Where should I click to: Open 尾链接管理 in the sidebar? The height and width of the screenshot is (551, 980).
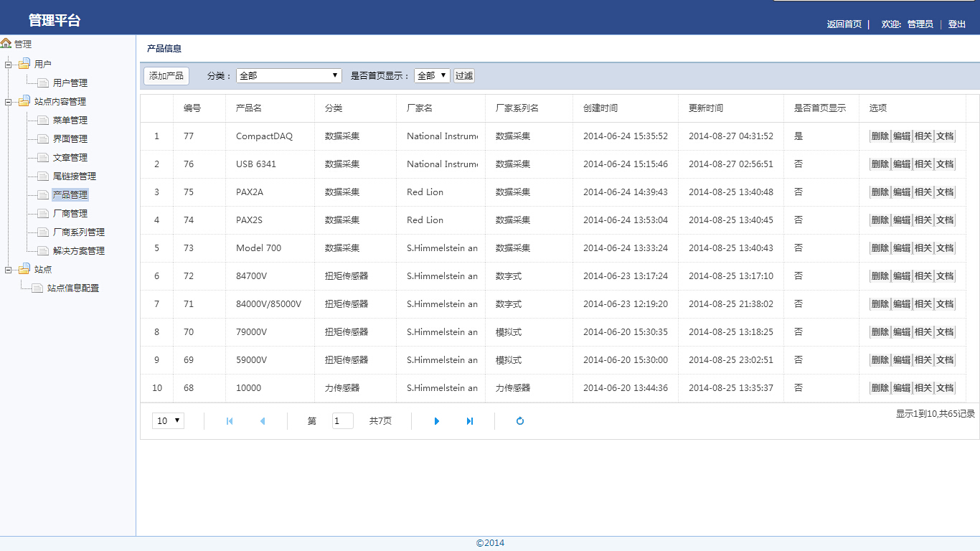click(x=75, y=176)
